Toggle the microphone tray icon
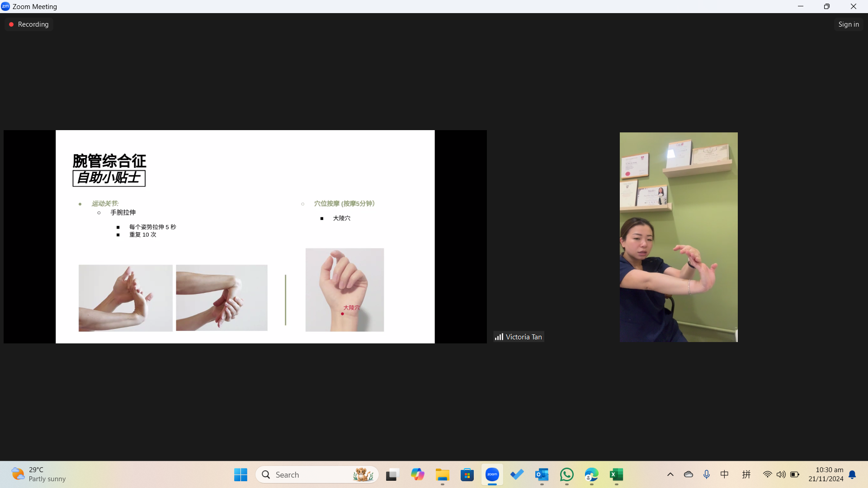Screen dimensions: 868x488 [706, 474]
